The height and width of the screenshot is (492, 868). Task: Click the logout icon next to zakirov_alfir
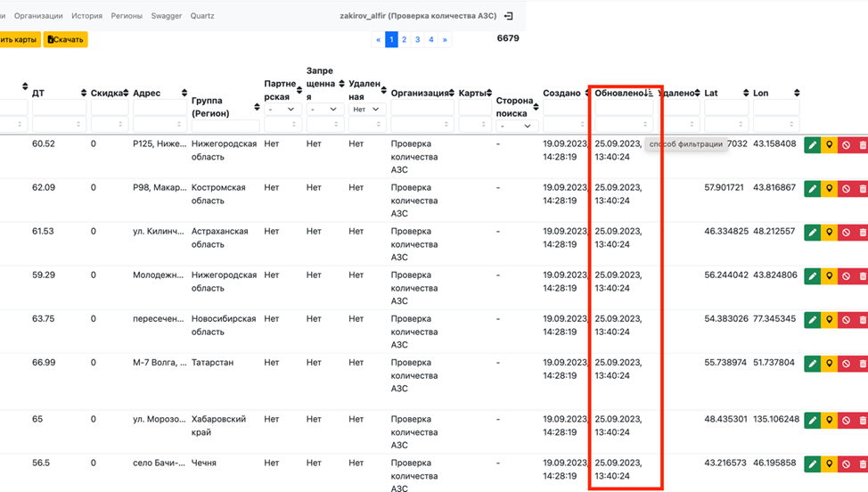(508, 16)
